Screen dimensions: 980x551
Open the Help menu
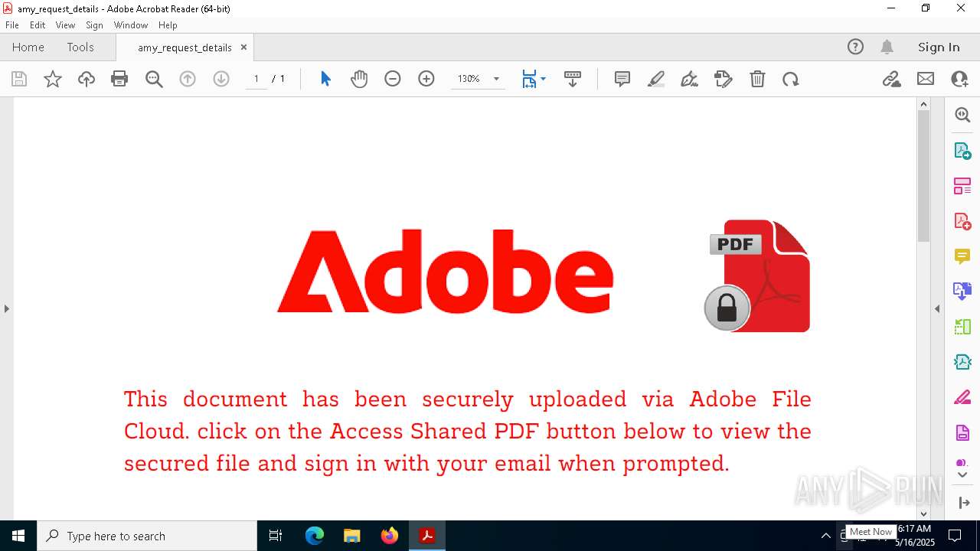[168, 24]
